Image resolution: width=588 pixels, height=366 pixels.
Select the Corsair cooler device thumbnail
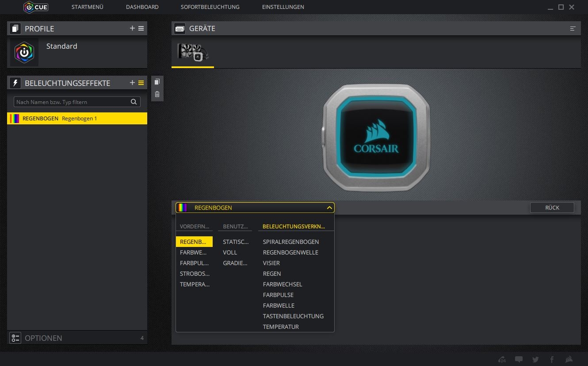[x=193, y=52]
